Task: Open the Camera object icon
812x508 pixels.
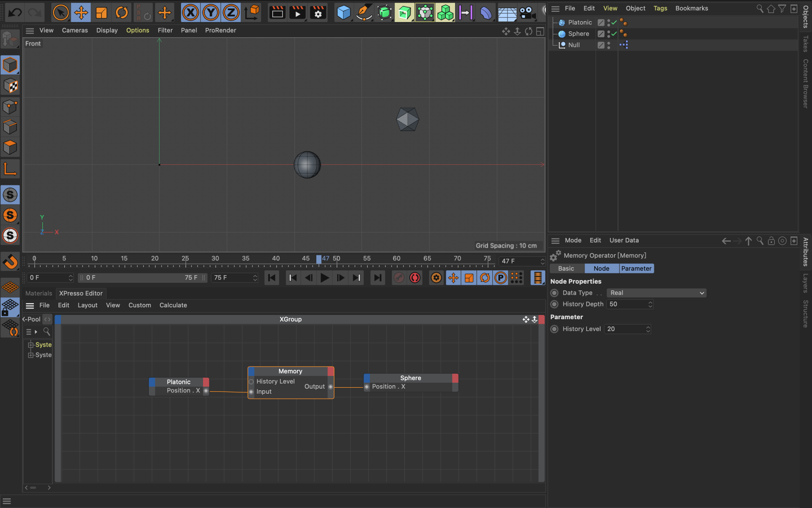Action: [527, 13]
